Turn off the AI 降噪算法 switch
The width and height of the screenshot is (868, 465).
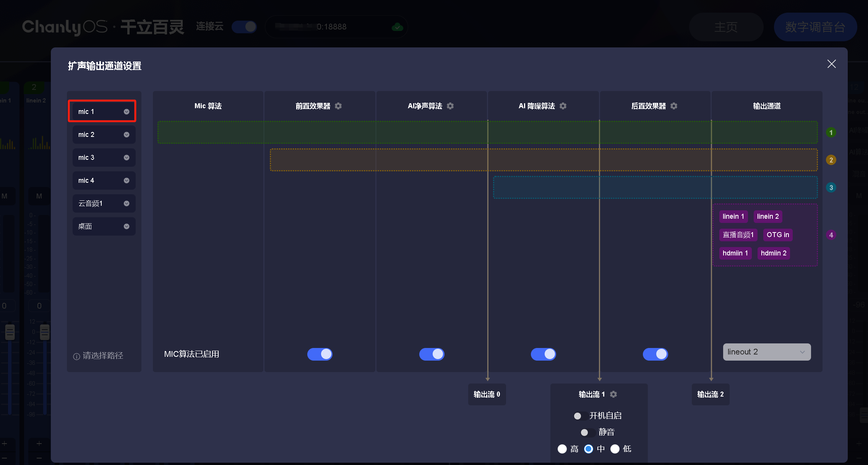[x=543, y=354]
